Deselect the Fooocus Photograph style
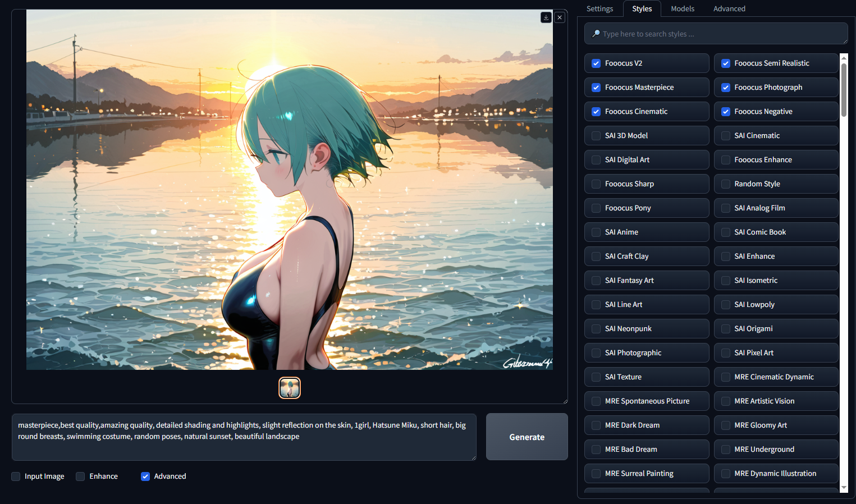Viewport: 856px width, 504px height. click(x=726, y=88)
